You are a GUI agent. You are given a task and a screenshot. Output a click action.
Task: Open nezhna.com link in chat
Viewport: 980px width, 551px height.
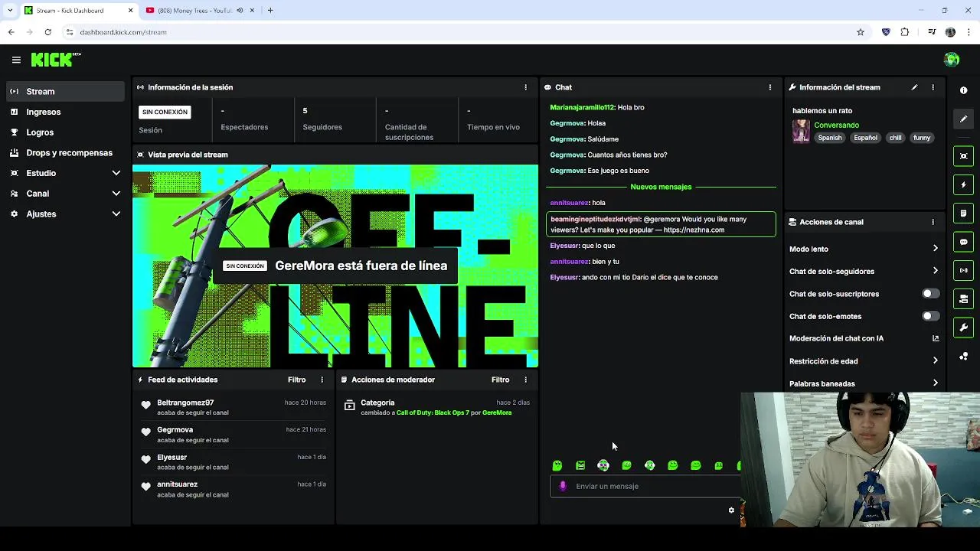click(694, 230)
